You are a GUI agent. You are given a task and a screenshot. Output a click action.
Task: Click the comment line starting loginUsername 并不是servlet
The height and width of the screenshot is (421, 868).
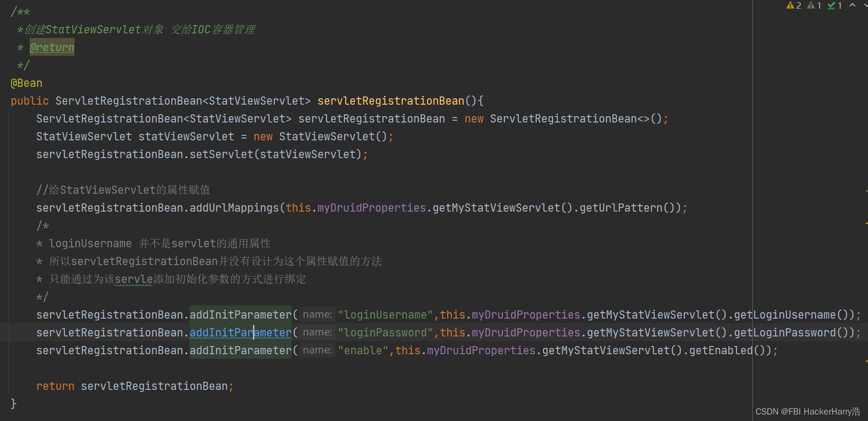153,244
